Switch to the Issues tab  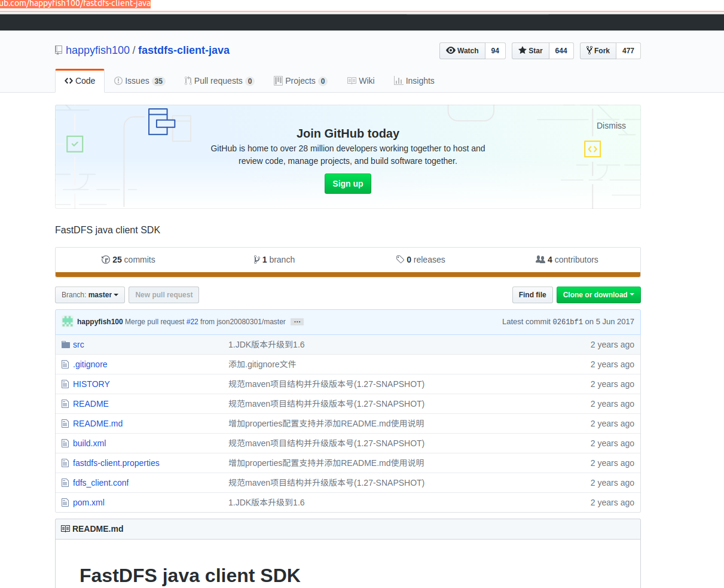click(x=139, y=81)
